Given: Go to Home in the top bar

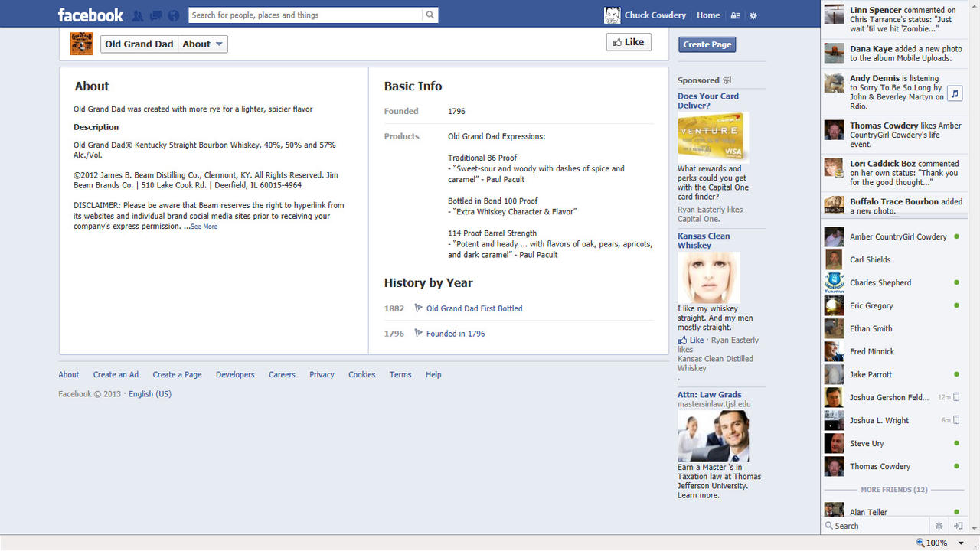Looking at the screenshot, I should click(x=708, y=15).
